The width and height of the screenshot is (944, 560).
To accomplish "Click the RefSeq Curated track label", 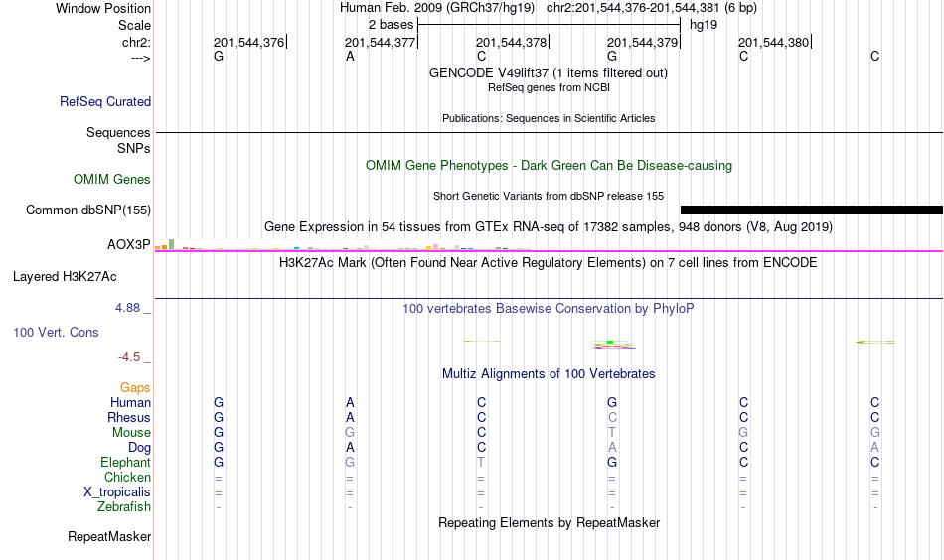I will pyautogui.click(x=105, y=101).
